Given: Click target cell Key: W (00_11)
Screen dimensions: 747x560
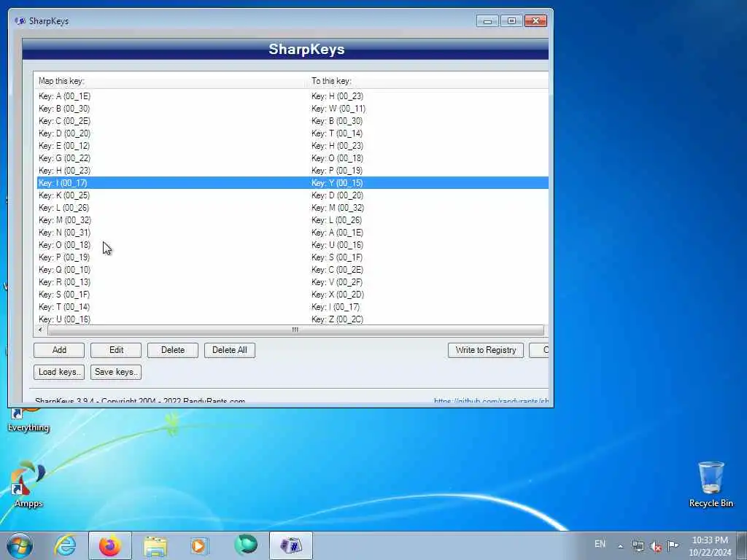Looking at the screenshot, I should [x=338, y=109].
